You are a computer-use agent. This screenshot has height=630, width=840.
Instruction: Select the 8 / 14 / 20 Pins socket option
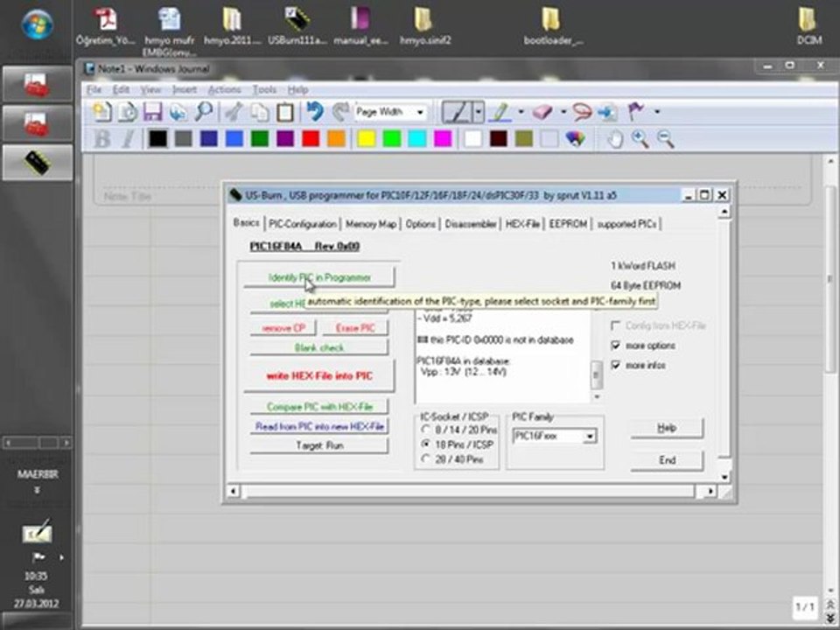(x=426, y=430)
